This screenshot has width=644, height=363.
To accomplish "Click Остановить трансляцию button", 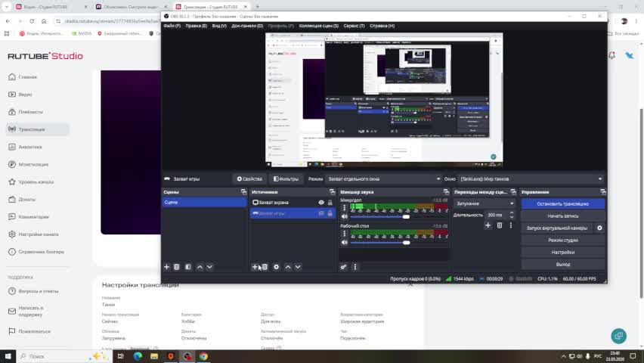I will [x=562, y=203].
